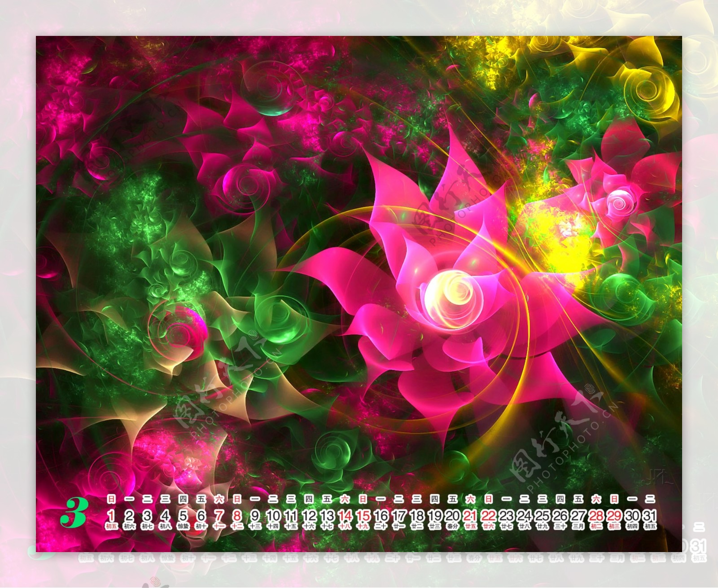Click weekday header 六 above date 7
The image size is (718, 588).
[219, 499]
